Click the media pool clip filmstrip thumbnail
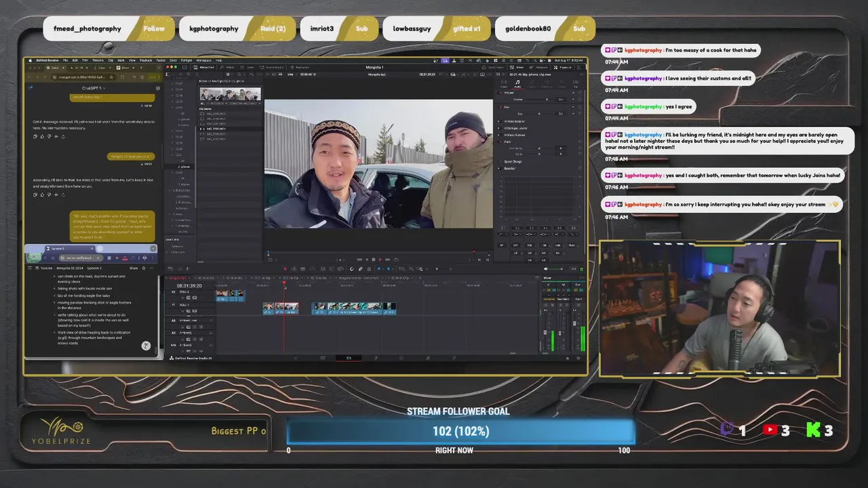 pos(230,94)
